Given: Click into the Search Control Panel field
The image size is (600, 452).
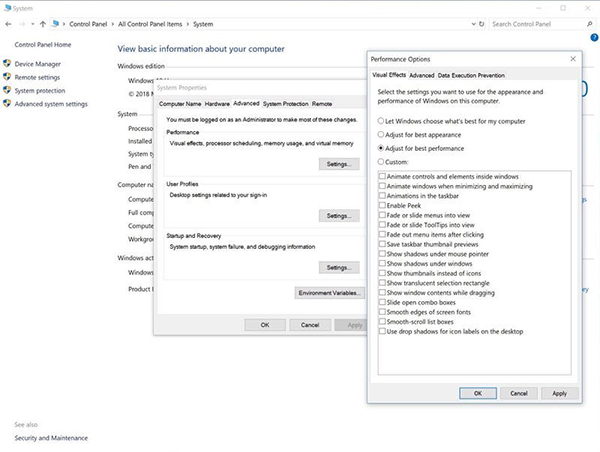Looking at the screenshot, I should pos(535,23).
